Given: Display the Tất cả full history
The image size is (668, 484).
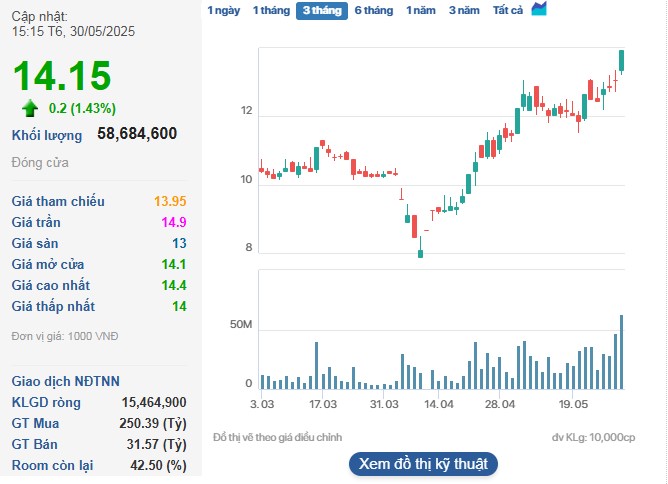Looking at the screenshot, I should pyautogui.click(x=508, y=10).
